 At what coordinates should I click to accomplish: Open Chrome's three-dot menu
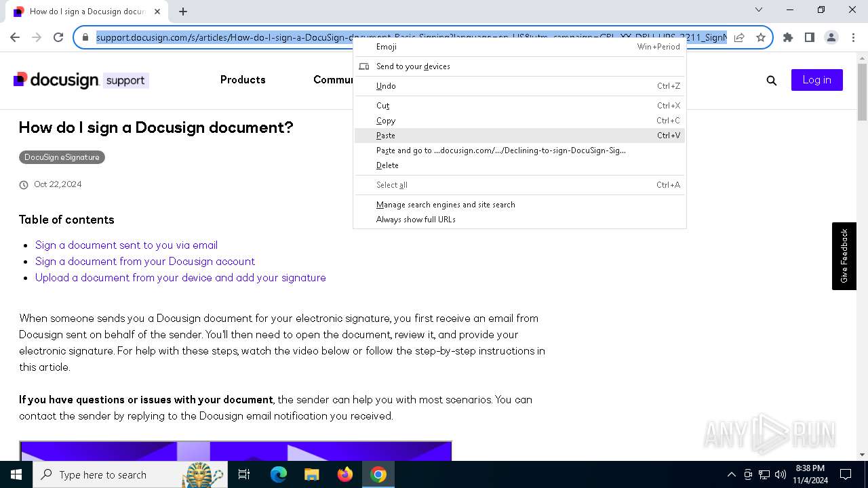pos(852,37)
